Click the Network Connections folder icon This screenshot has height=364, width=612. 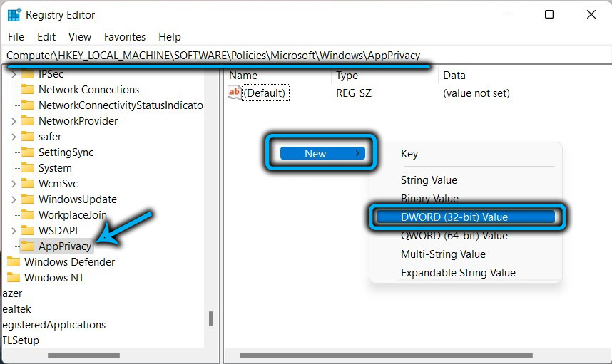(x=28, y=90)
